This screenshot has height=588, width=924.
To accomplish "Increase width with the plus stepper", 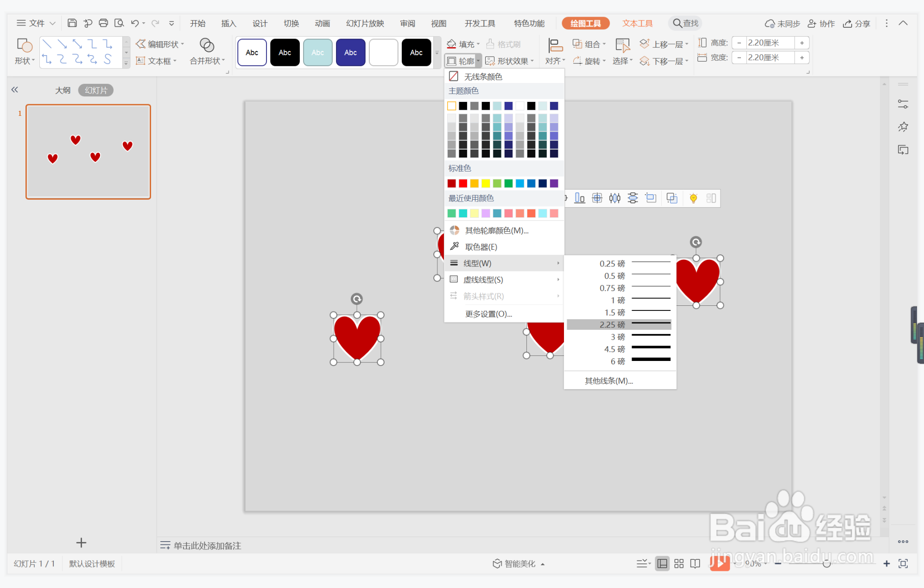I will pyautogui.click(x=802, y=57).
